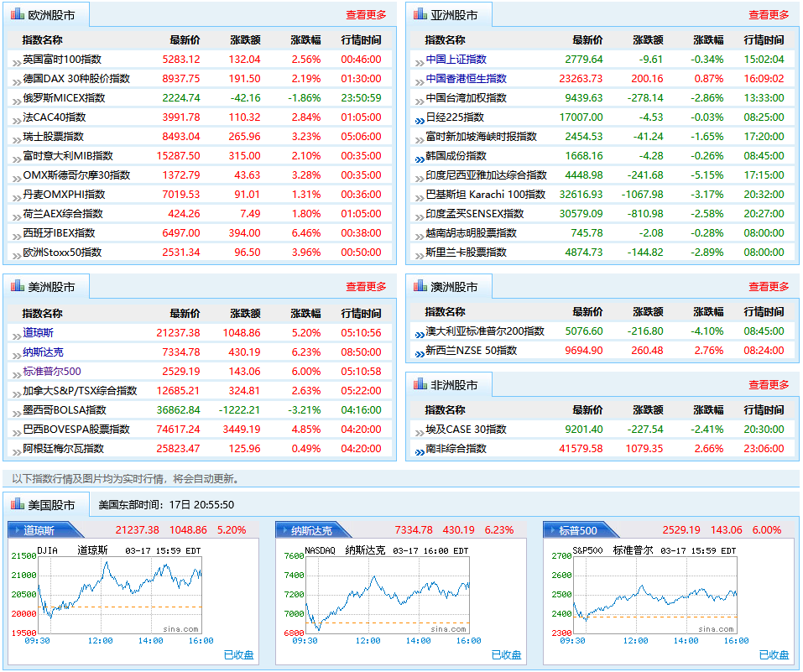Click the bar chart icon beside 欧洲股市

point(18,14)
